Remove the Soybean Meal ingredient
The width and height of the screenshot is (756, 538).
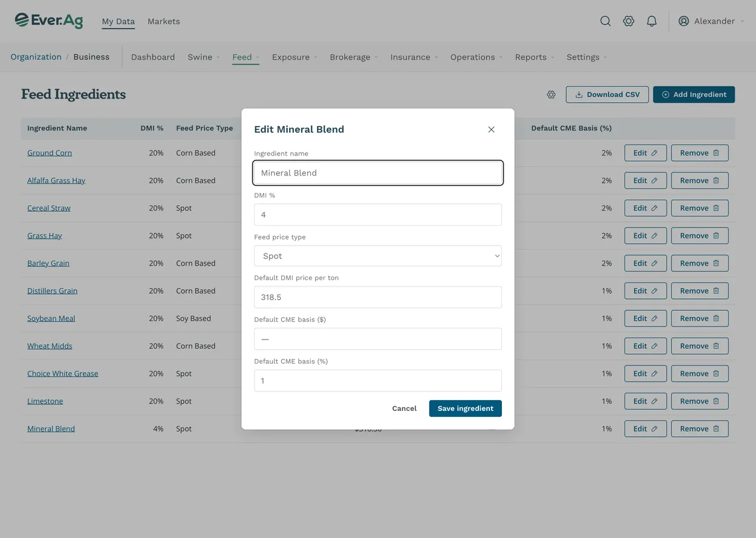point(700,318)
